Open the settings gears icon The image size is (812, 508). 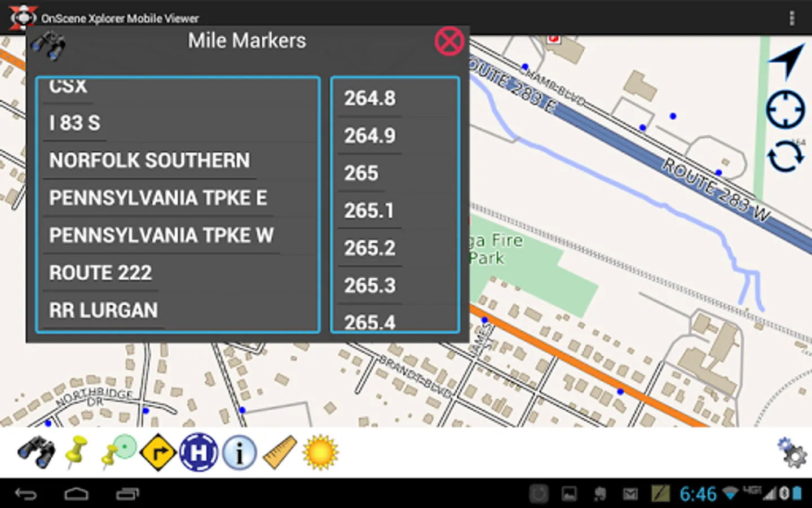pos(792,452)
